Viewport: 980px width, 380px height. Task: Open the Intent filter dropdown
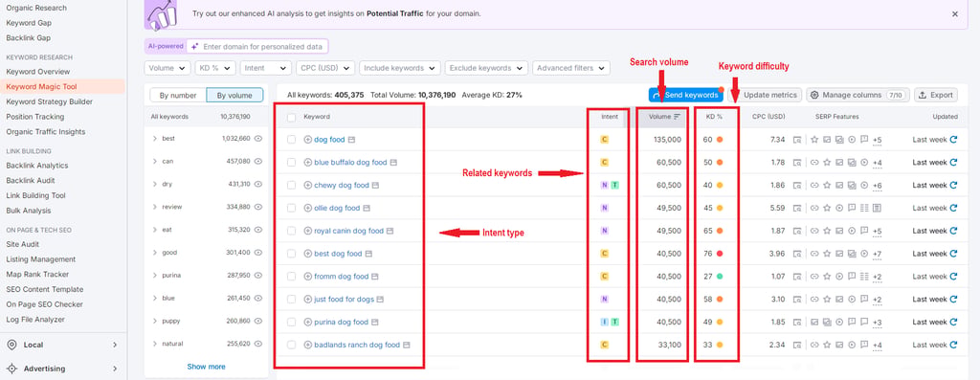(x=266, y=68)
